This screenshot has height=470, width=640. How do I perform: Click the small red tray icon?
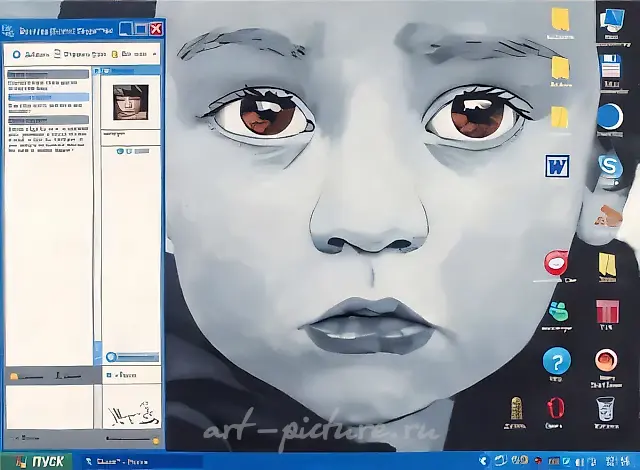pos(538,461)
